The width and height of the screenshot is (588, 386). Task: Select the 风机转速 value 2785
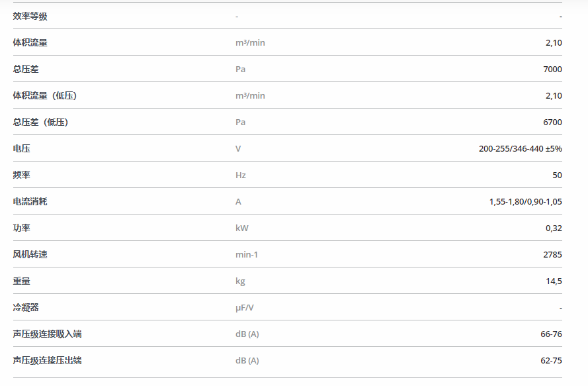coord(552,255)
